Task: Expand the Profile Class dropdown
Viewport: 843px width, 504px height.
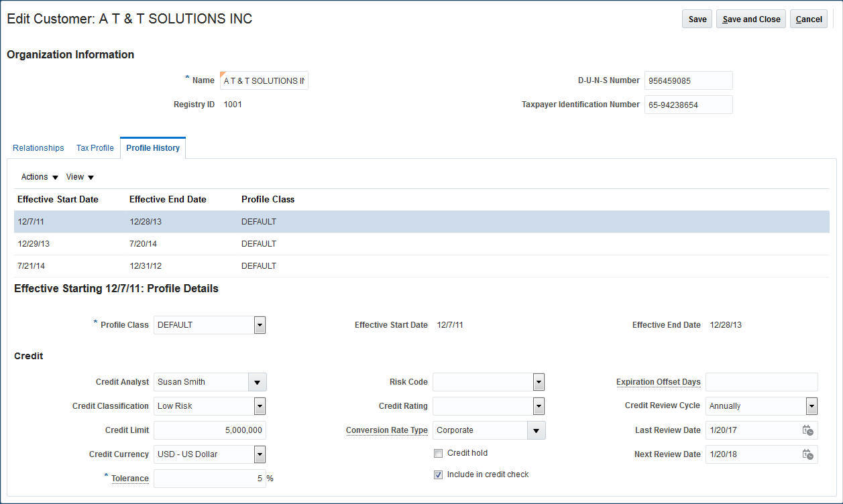Action: pyautogui.click(x=260, y=325)
